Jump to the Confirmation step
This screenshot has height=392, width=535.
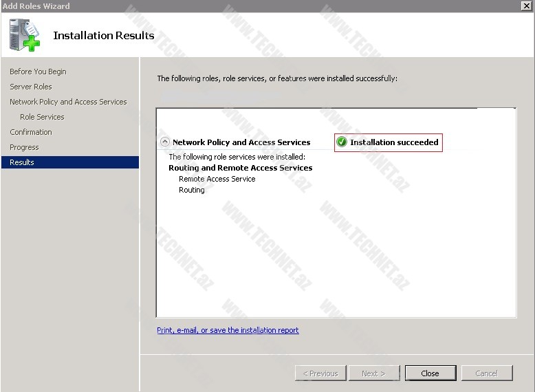pos(31,132)
